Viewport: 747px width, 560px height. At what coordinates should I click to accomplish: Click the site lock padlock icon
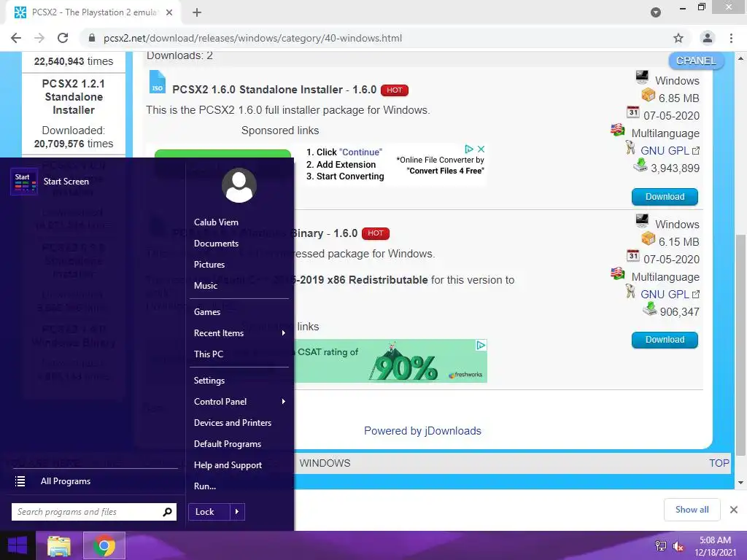(92, 38)
